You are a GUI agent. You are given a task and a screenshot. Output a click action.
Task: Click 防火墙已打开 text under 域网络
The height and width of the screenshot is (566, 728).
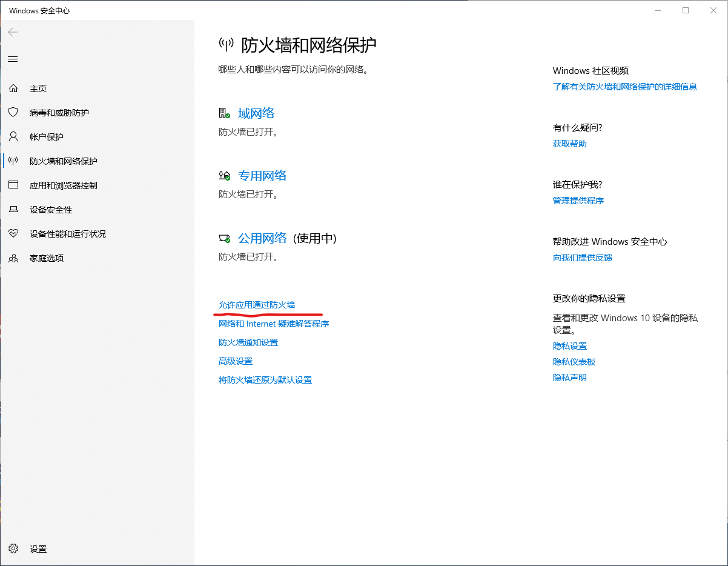click(x=248, y=132)
